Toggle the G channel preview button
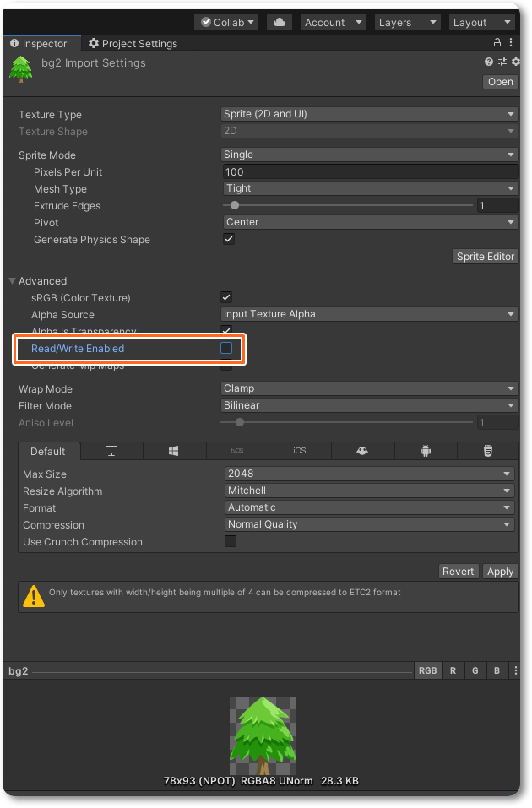532x808 pixels. pos(475,670)
